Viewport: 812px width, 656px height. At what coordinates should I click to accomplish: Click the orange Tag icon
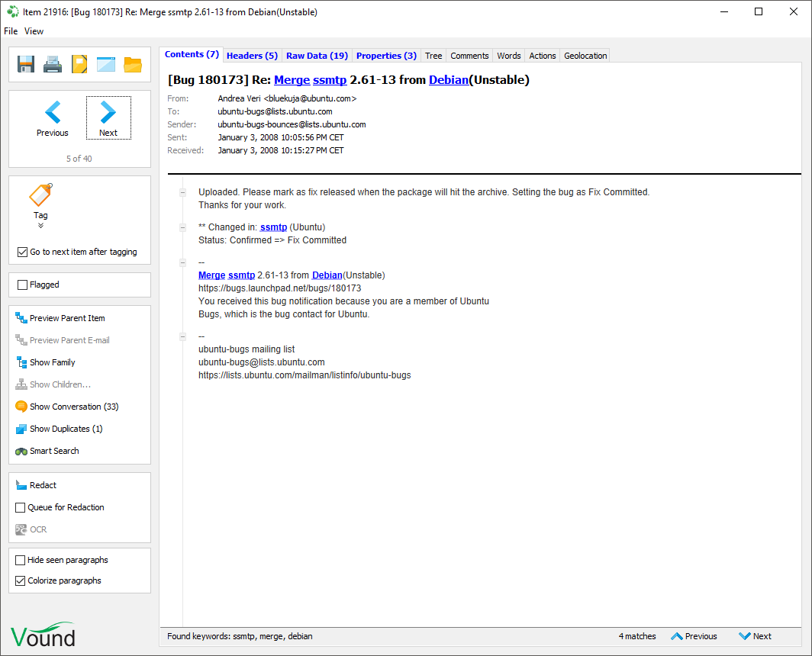40,195
